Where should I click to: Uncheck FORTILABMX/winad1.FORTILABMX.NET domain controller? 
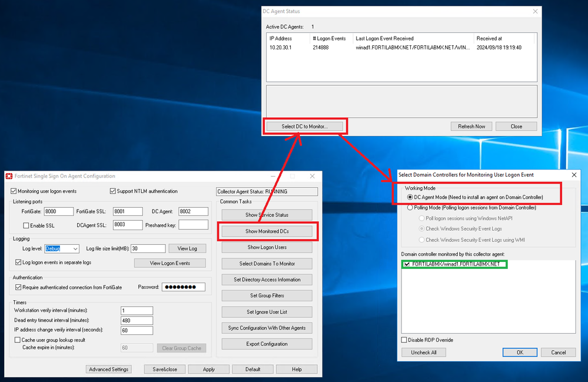click(407, 264)
